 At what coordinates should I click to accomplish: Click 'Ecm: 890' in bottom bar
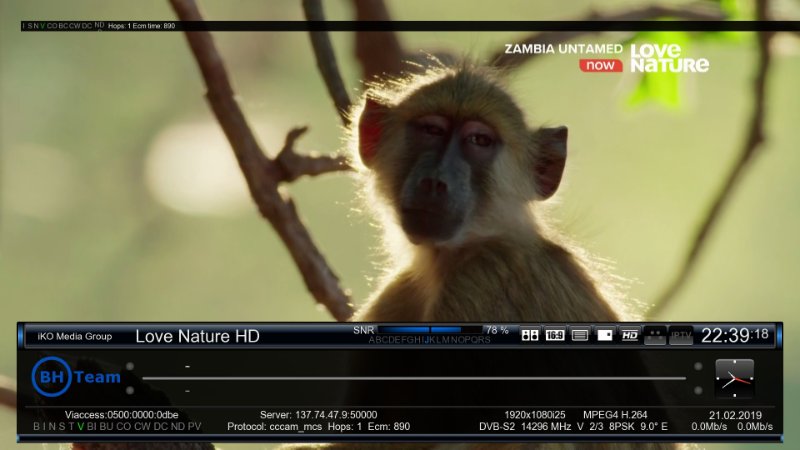click(389, 427)
